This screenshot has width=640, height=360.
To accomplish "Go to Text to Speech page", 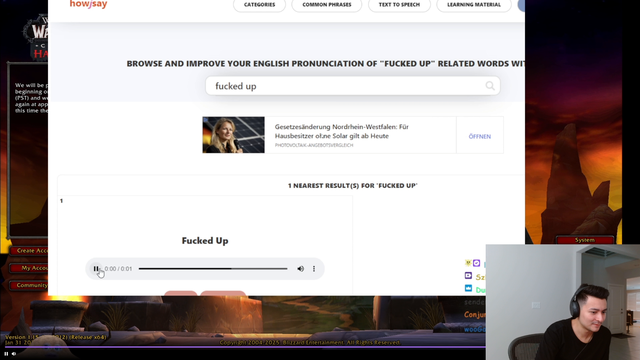I will pyautogui.click(x=399, y=5).
